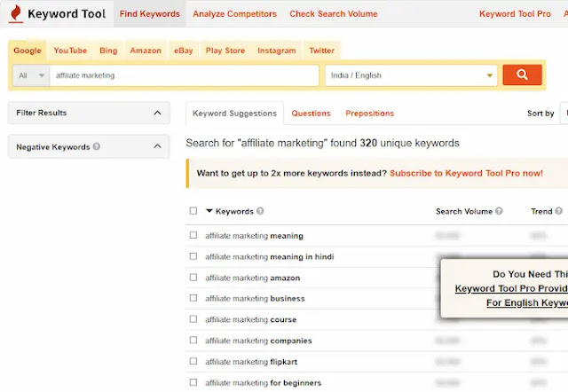Screen dimensions: 568x392
Task: Click the 'Search Volume' column header
Action: click(x=464, y=211)
